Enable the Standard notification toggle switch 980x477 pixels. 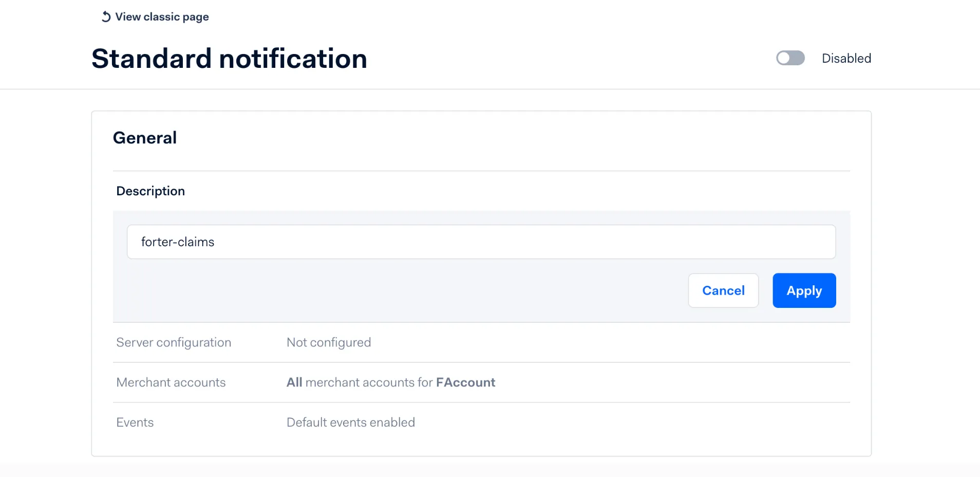pyautogui.click(x=790, y=58)
